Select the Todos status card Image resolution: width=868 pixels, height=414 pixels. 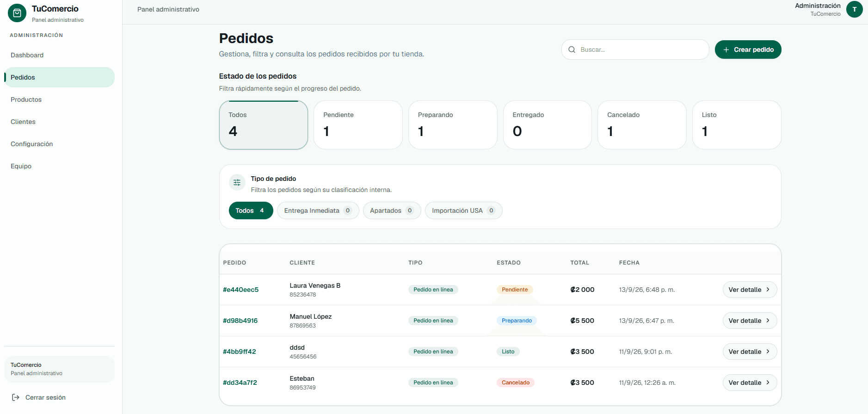264,125
